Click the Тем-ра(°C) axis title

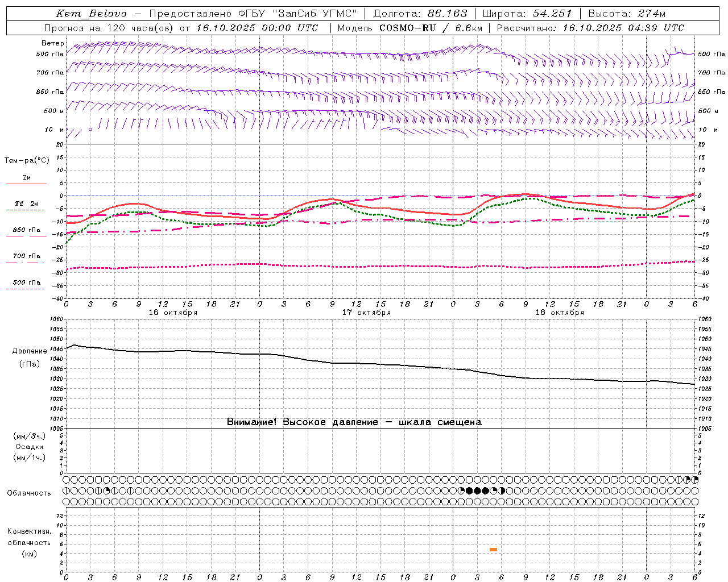27,161
